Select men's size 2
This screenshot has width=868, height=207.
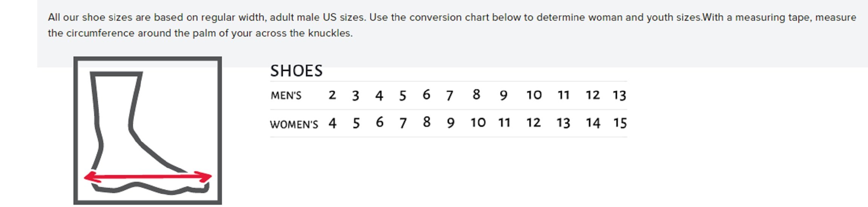tap(332, 95)
